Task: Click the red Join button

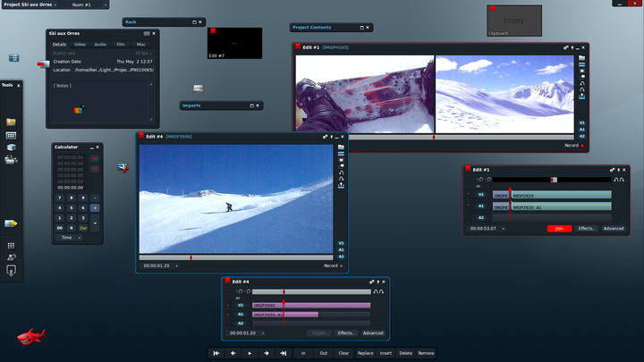Action: [559, 229]
